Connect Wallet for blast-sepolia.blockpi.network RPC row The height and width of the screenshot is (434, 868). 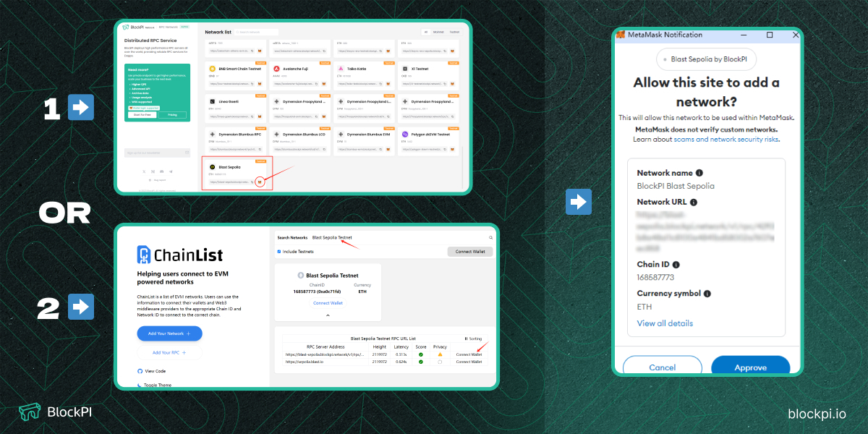[x=469, y=354]
